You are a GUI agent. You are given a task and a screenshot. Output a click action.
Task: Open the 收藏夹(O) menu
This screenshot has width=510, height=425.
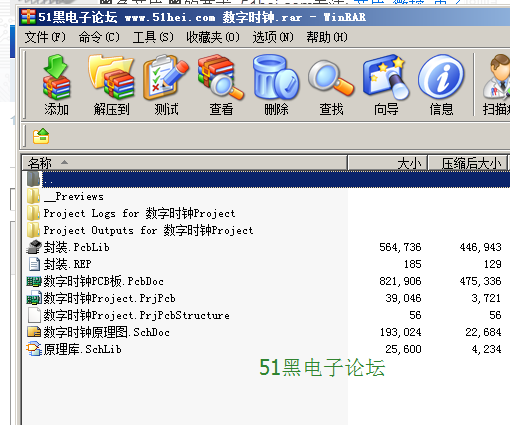pyautogui.click(x=213, y=37)
